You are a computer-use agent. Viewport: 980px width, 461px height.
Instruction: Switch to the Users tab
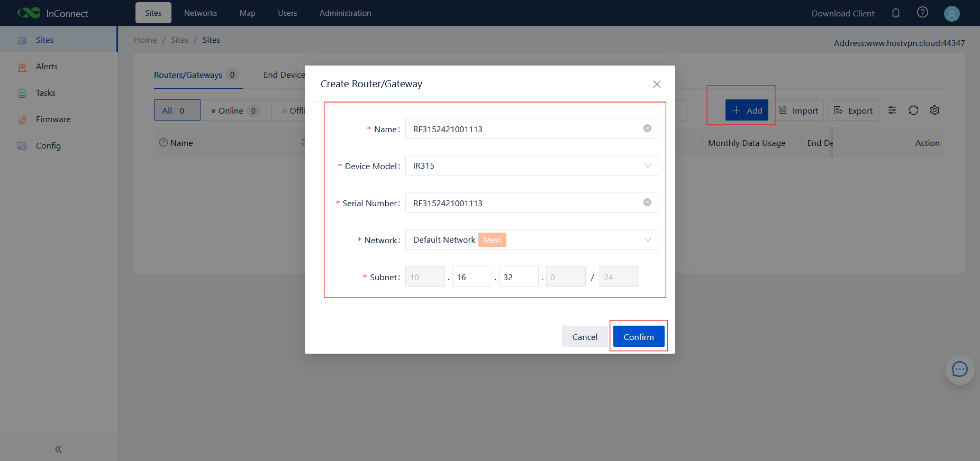click(287, 13)
